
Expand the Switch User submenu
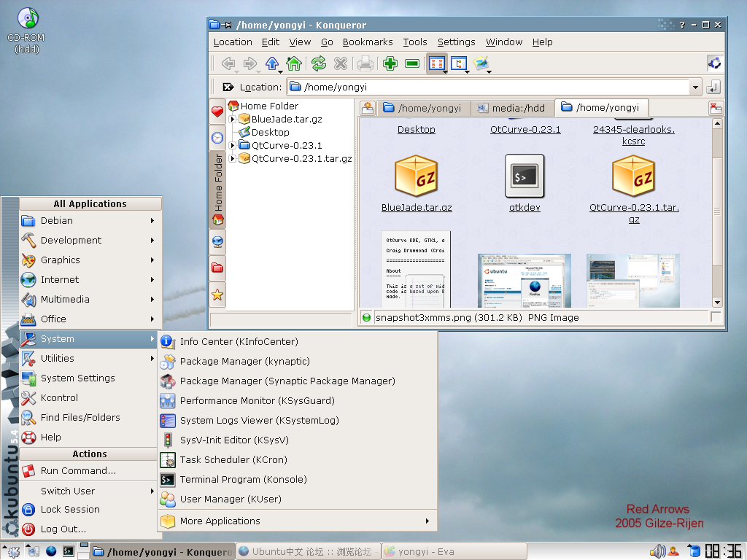pos(90,491)
